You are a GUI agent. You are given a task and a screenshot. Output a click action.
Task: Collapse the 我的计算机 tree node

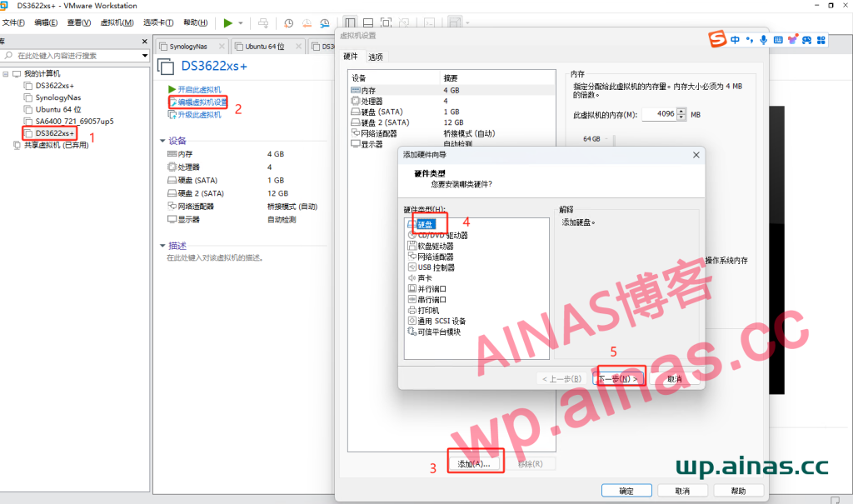(6, 73)
